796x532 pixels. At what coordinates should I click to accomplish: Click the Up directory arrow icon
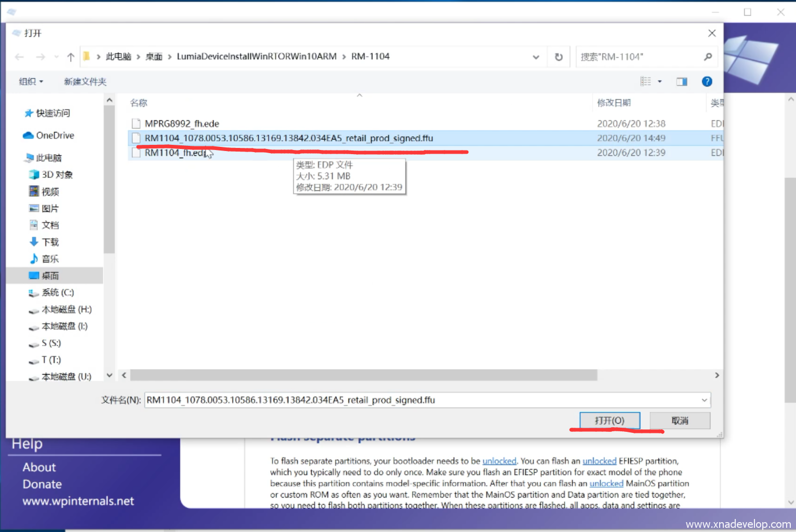(71, 57)
